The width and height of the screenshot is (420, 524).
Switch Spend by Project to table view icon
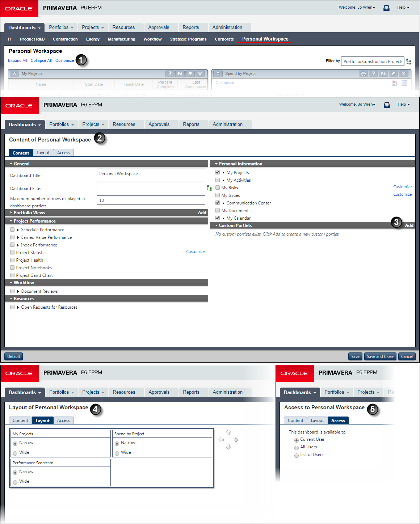404,83
